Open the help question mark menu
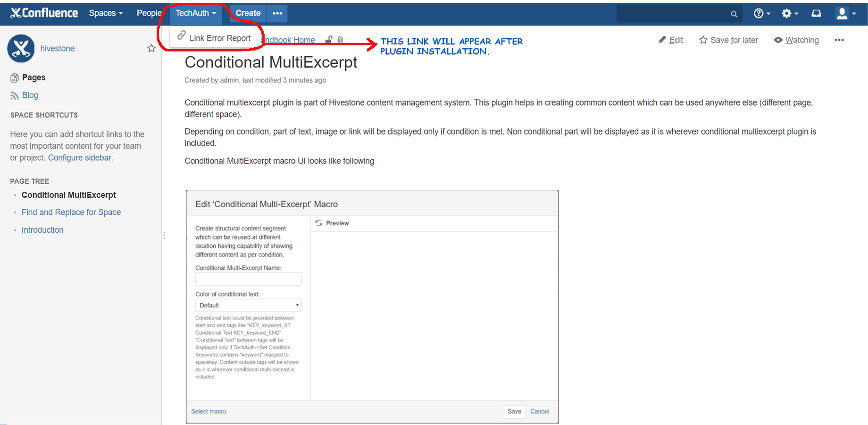868x425 pixels. coord(762,14)
